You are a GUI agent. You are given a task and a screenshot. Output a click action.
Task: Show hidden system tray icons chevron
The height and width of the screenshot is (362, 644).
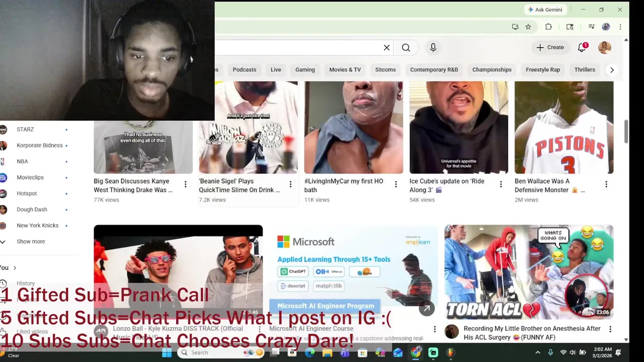pos(537,352)
